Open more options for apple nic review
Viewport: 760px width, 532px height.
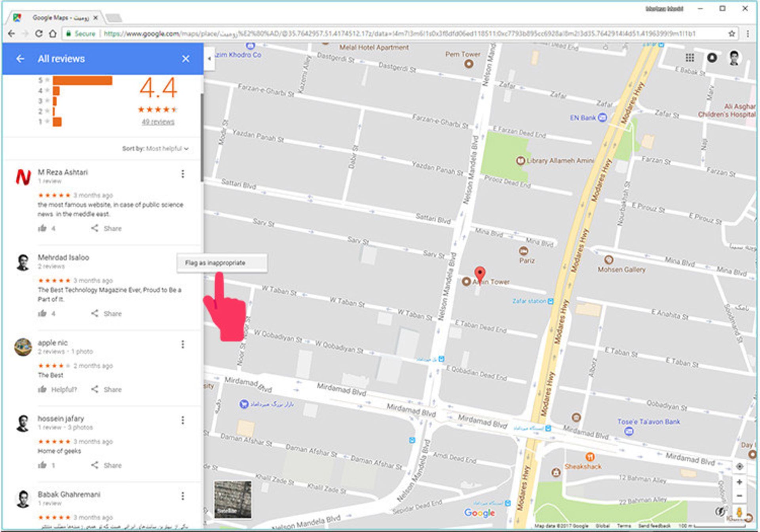click(183, 344)
